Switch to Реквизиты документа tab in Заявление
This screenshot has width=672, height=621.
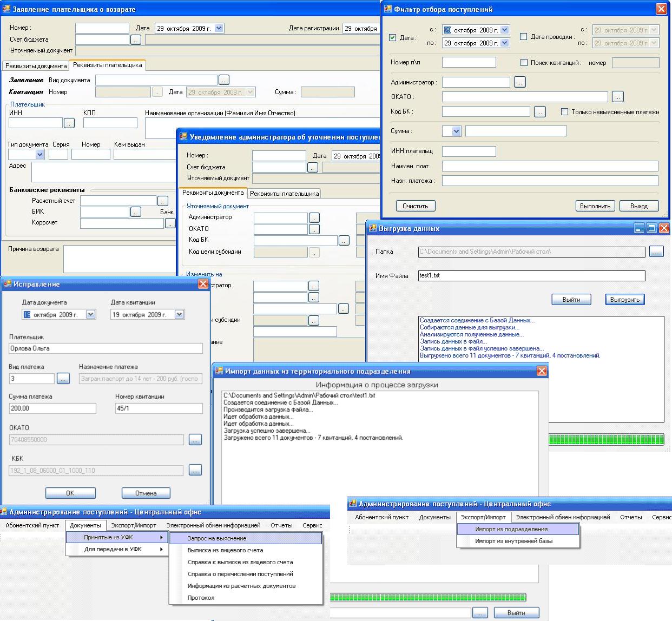pos(36,66)
